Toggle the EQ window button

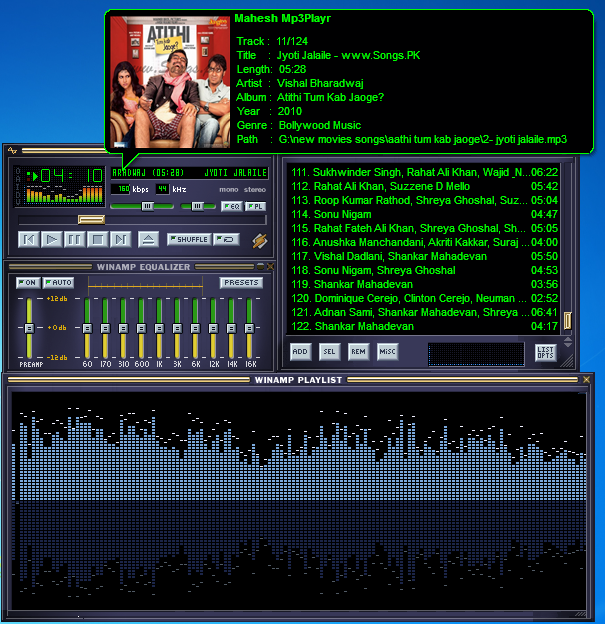point(232,206)
